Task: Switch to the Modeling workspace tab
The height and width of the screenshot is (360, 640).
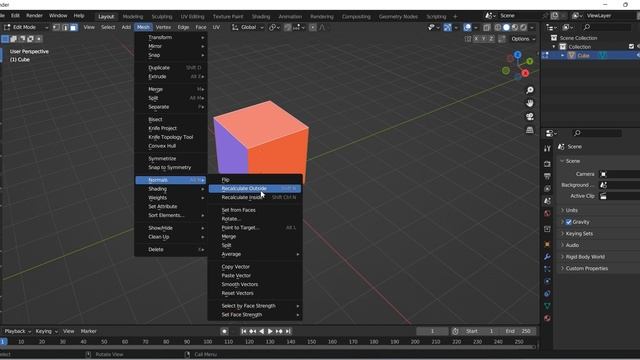Action: [133, 17]
